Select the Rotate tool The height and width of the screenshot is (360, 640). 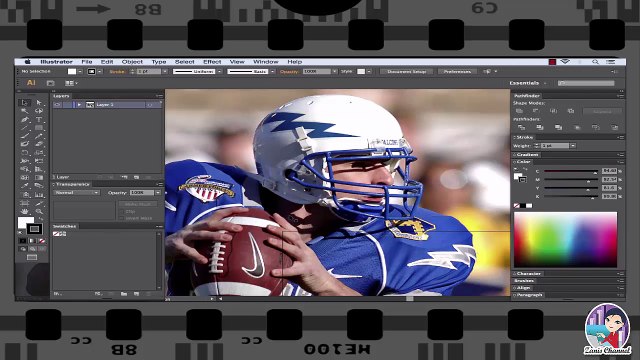point(24,153)
